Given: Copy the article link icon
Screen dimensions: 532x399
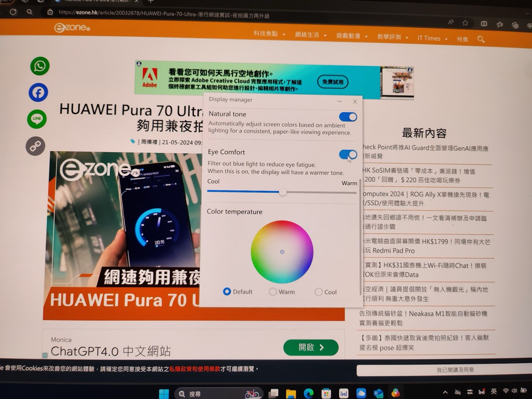Looking at the screenshot, I should point(35,146).
